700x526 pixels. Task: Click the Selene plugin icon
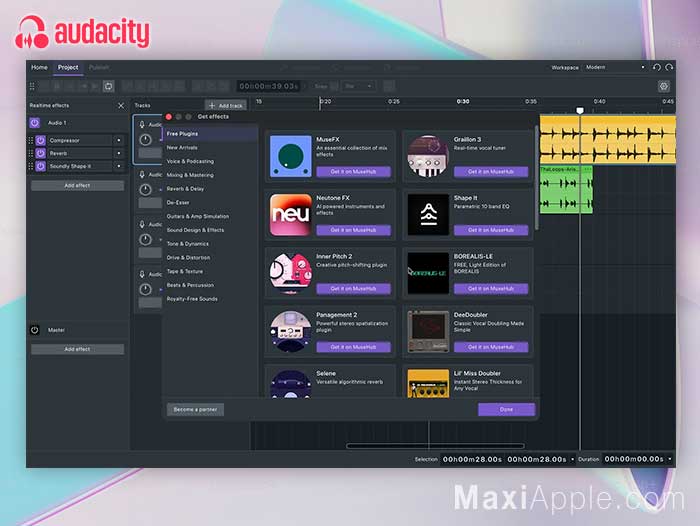[291, 384]
